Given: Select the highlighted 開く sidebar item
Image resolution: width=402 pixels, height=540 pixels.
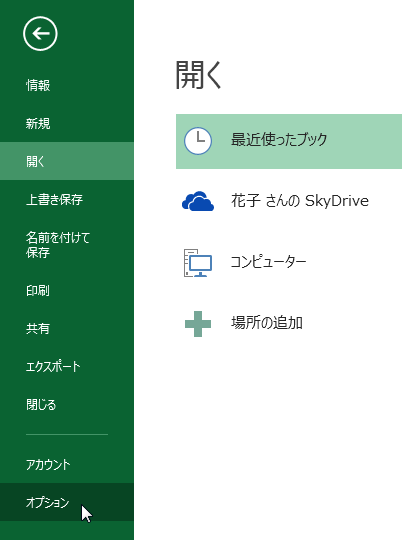Looking at the screenshot, I should click(67, 161).
